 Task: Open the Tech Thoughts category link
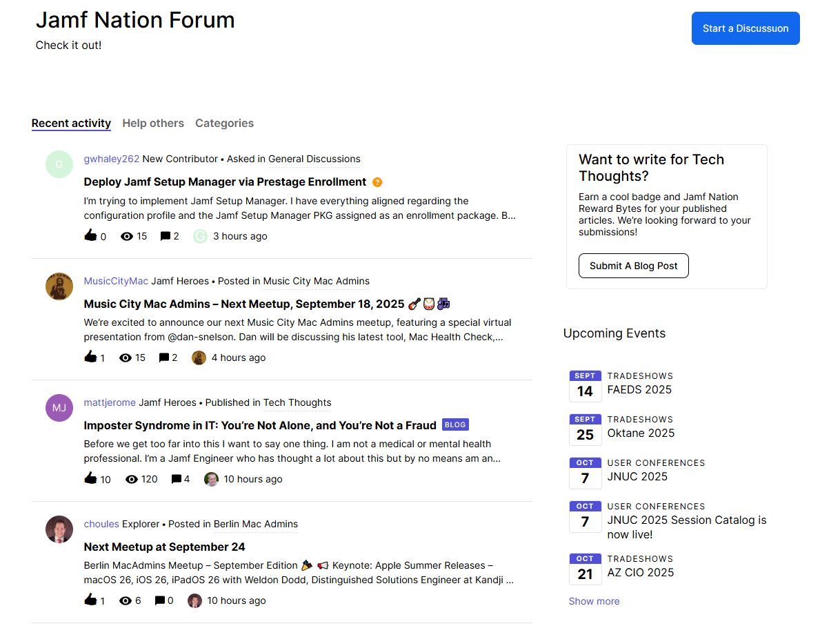tap(297, 402)
